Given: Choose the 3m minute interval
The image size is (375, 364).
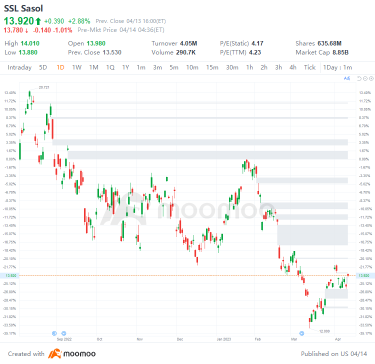Looking at the screenshot, I should click(x=157, y=68).
